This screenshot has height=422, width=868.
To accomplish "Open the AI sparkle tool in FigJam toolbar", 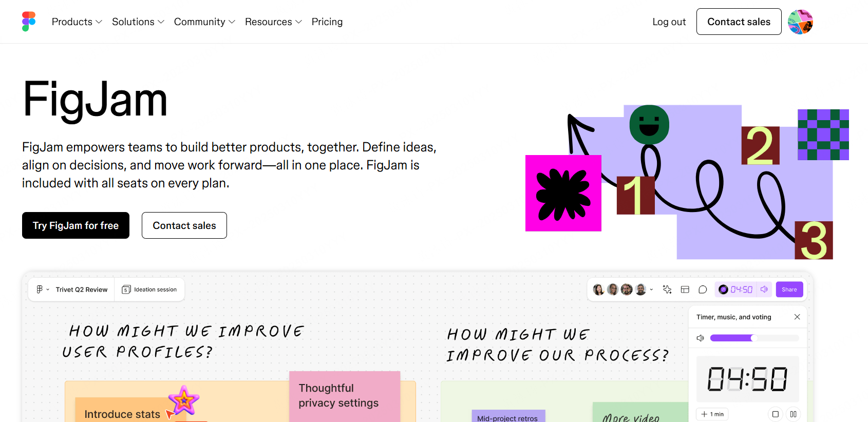I will pos(667,290).
